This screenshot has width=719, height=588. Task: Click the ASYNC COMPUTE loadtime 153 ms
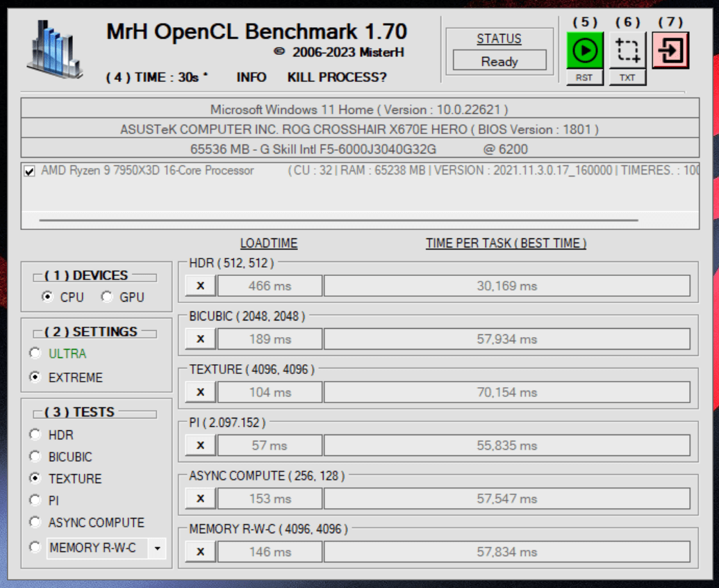(x=270, y=498)
